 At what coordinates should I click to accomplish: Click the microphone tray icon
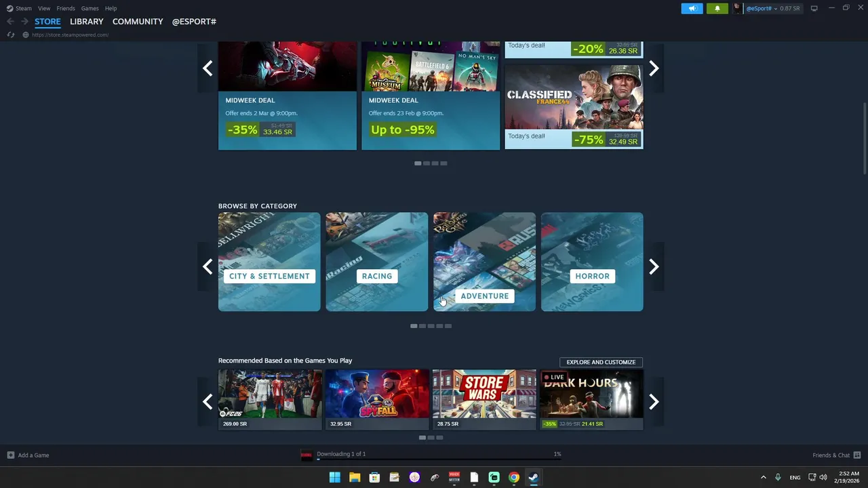778,477
